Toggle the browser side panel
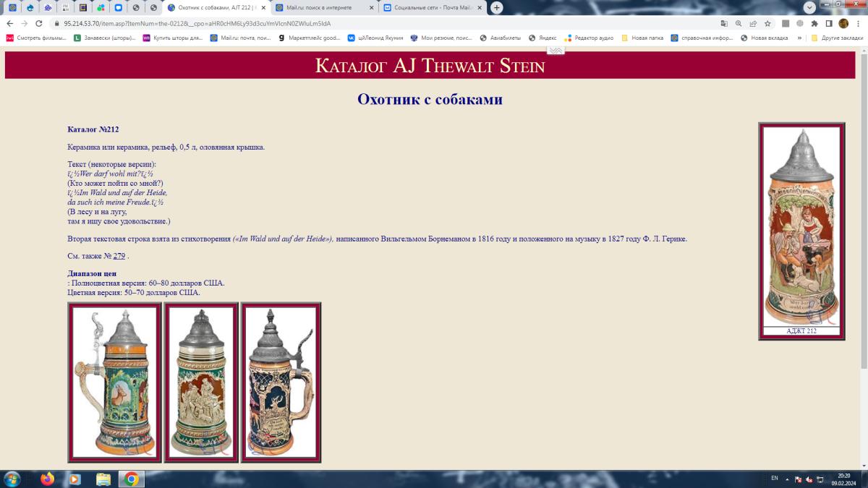This screenshot has width=868, height=488. (829, 23)
